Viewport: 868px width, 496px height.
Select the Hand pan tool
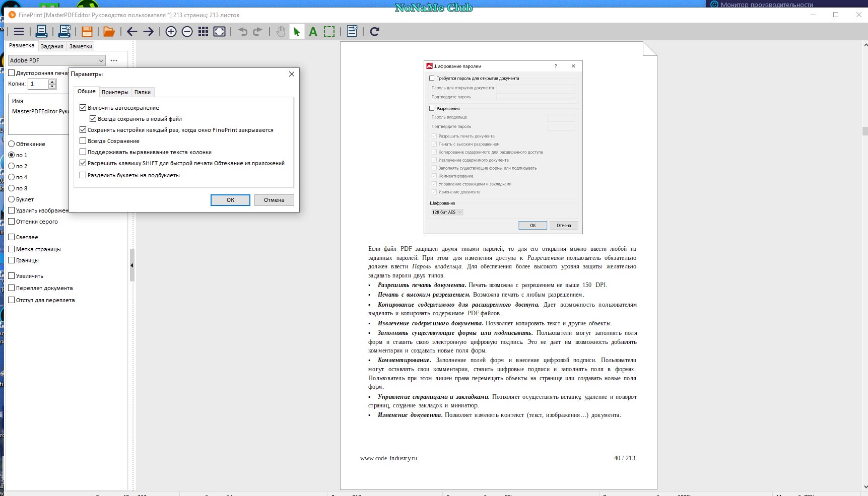[281, 32]
